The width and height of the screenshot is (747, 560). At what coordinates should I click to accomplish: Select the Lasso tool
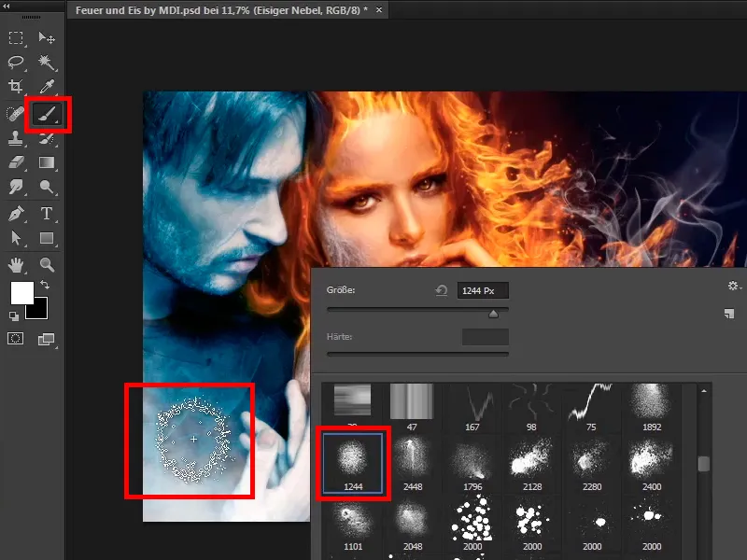(16, 62)
